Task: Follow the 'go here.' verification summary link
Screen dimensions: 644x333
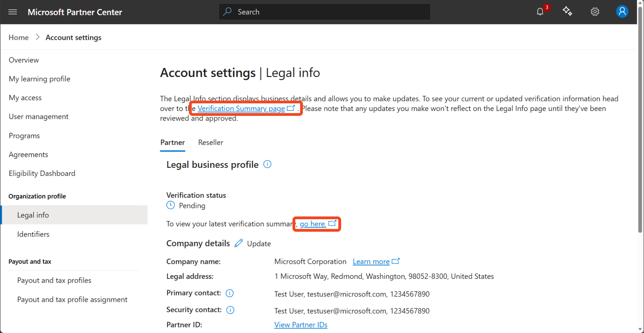Action: tap(313, 224)
